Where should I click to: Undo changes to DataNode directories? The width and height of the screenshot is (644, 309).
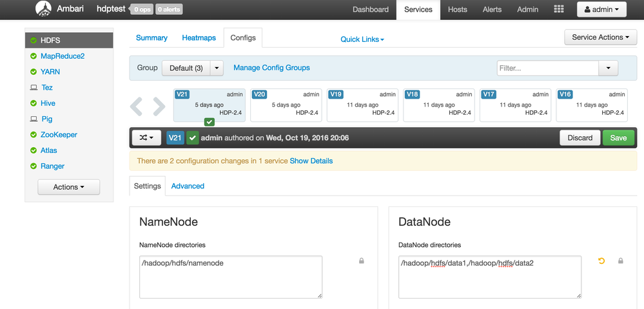(x=602, y=261)
